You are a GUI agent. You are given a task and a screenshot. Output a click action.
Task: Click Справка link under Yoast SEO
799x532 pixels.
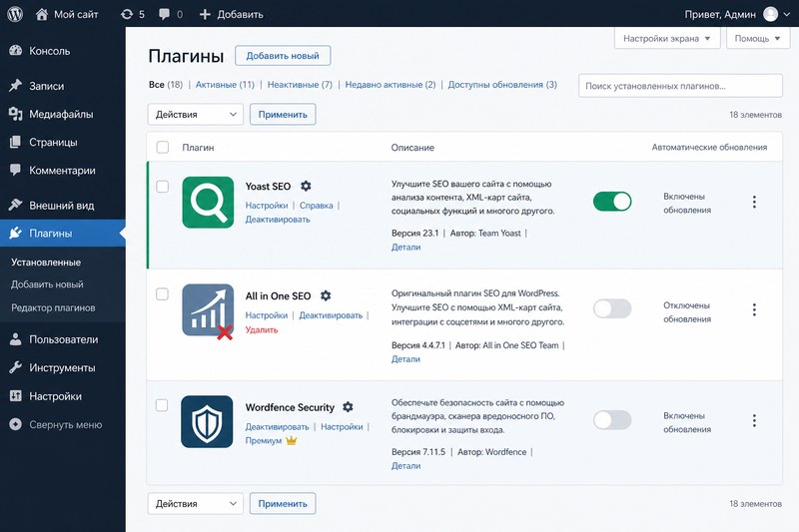(x=316, y=206)
